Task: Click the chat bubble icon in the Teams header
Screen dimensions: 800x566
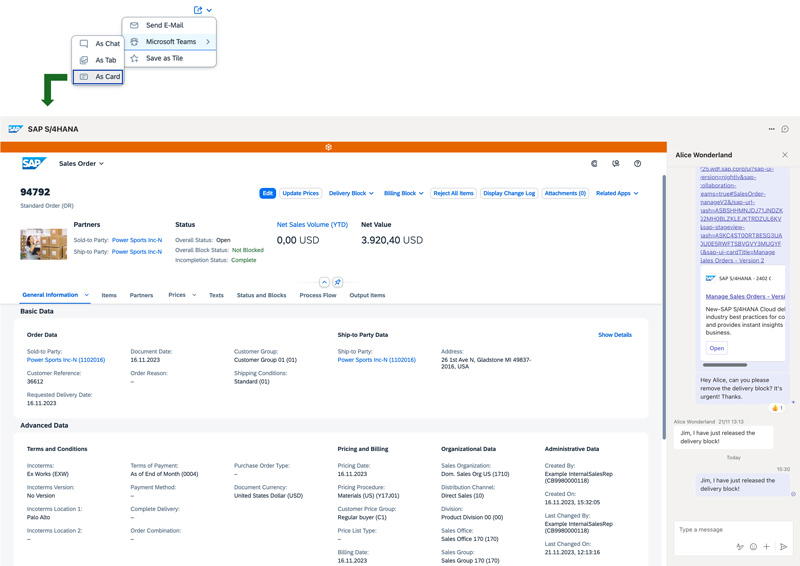Action: [x=785, y=129]
